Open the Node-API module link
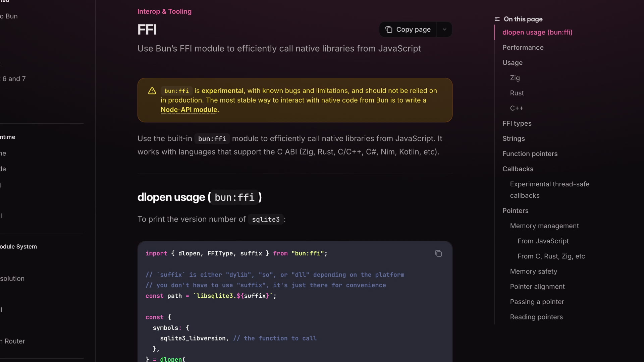This screenshot has width=644, height=362. [x=189, y=110]
